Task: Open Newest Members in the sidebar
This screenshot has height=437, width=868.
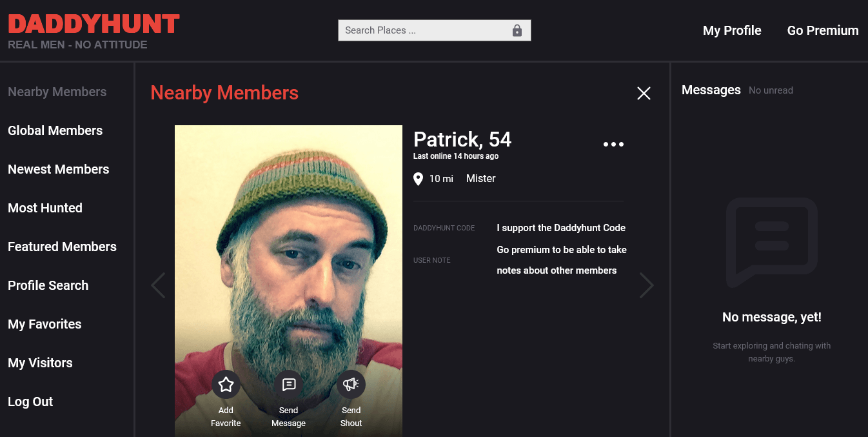Action: pos(59,169)
